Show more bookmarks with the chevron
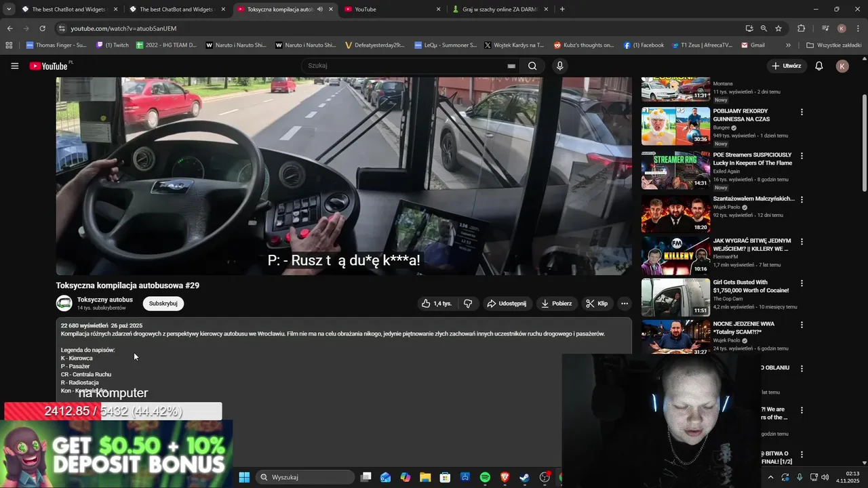Viewport: 868px width, 488px height. tap(788, 45)
